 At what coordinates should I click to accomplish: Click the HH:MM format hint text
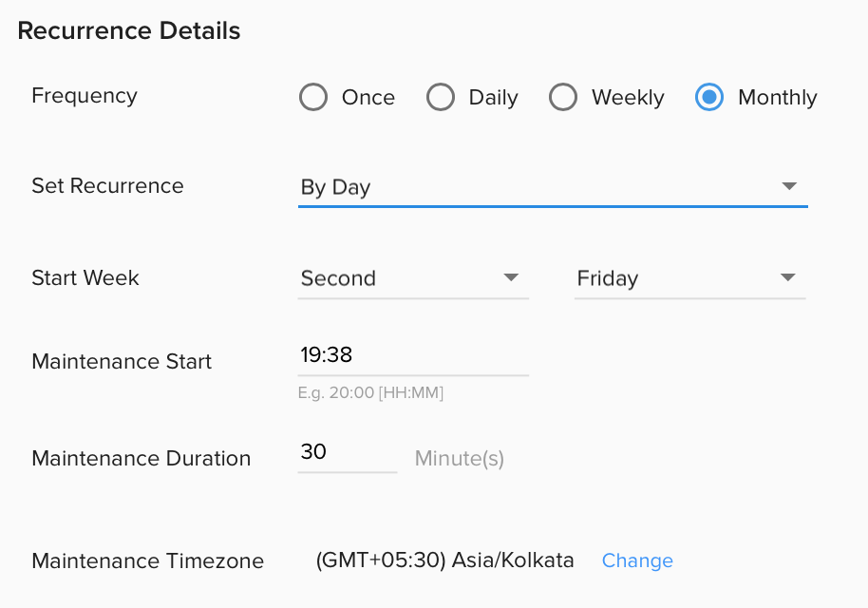point(369,392)
